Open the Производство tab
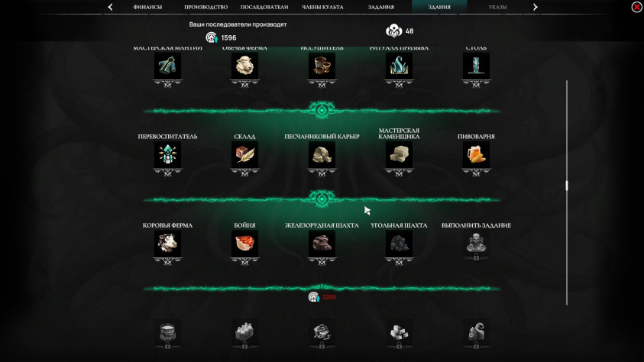 [x=205, y=7]
